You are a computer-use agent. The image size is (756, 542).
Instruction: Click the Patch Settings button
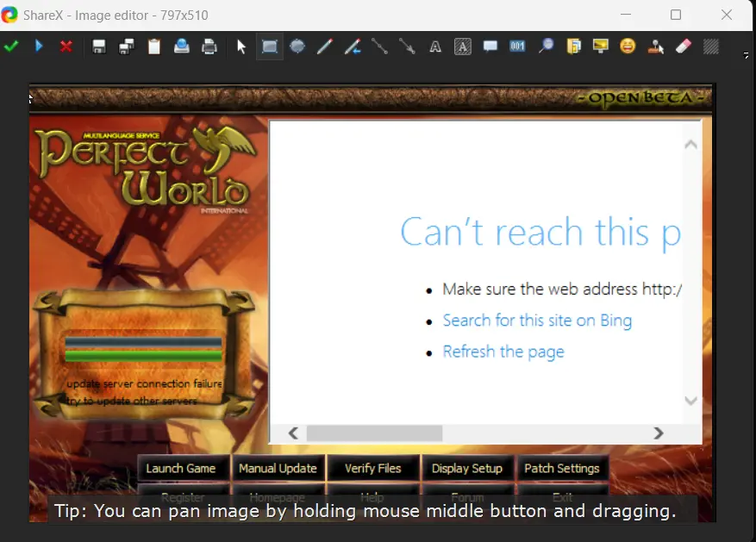click(x=562, y=468)
